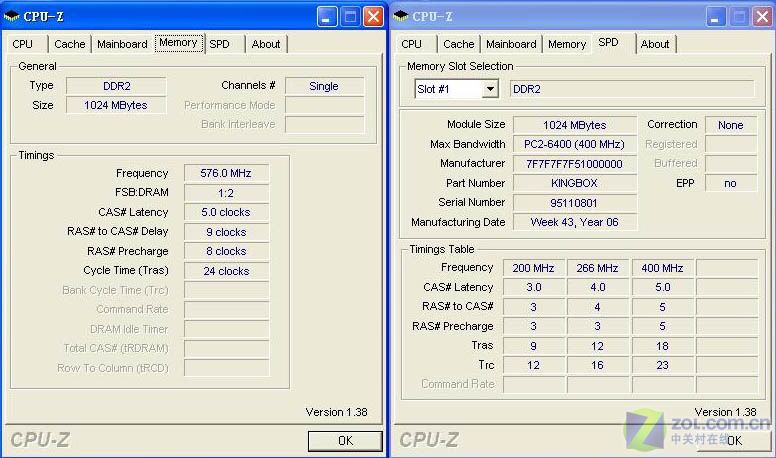This screenshot has width=776, height=458.
Task: Close the left CPU-Z window
Action: [x=373, y=17]
